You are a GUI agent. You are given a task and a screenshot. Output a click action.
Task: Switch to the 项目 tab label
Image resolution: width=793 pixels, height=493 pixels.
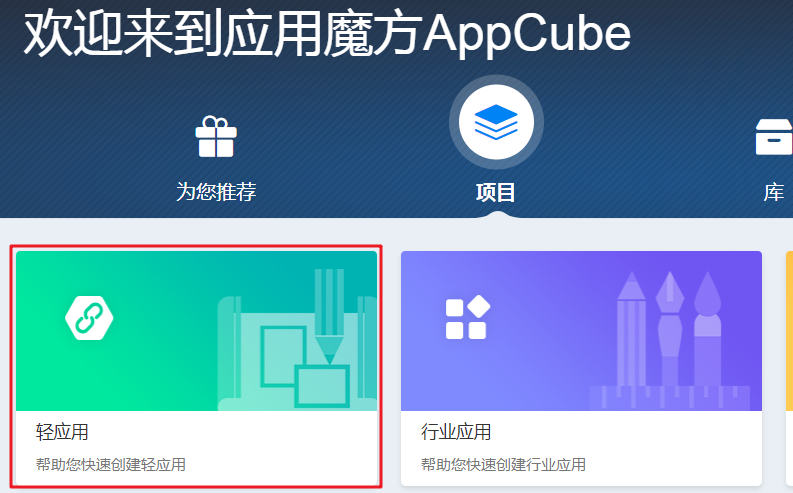pos(496,193)
